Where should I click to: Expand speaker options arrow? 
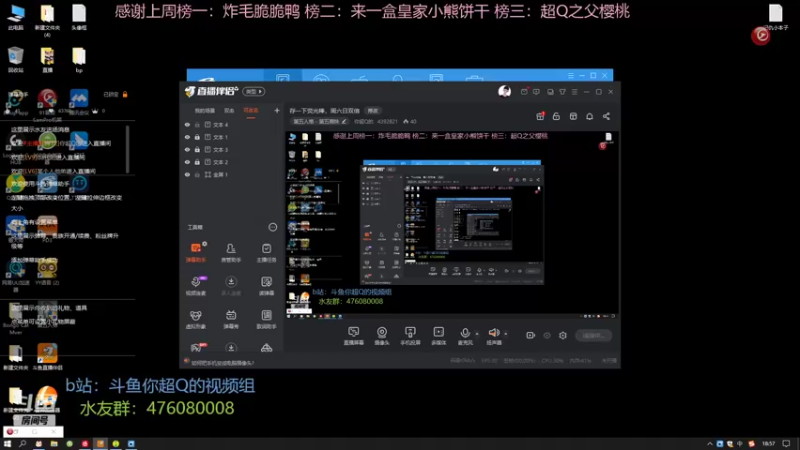point(506,334)
